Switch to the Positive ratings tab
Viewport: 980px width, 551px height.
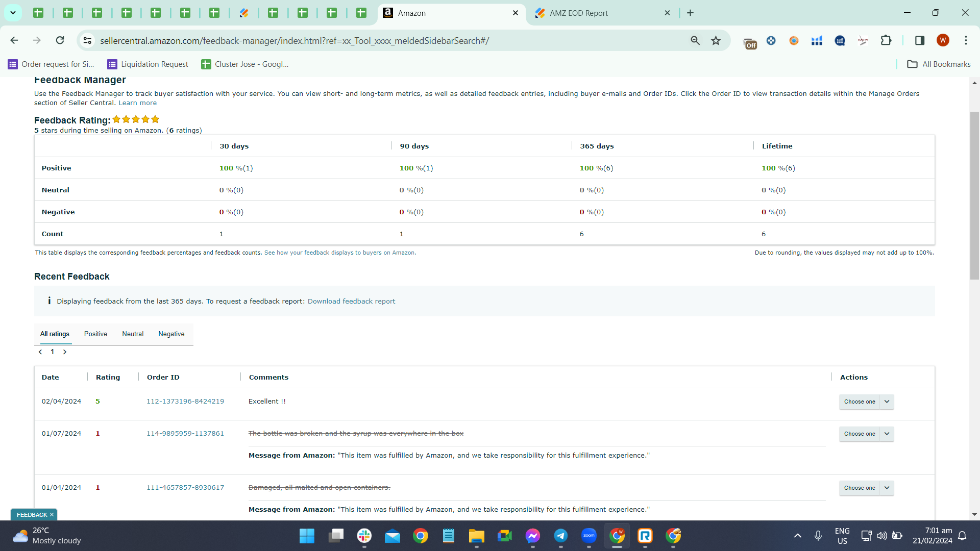[x=95, y=334]
